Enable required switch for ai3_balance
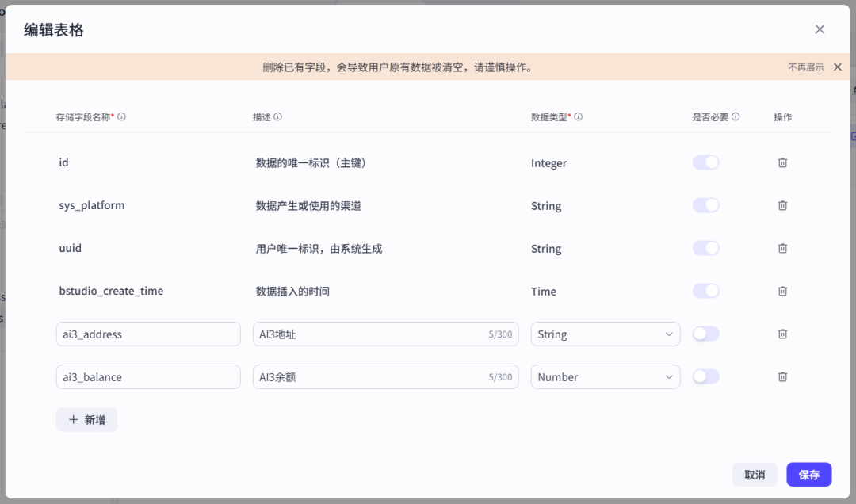The height and width of the screenshot is (504, 856). 706,376
